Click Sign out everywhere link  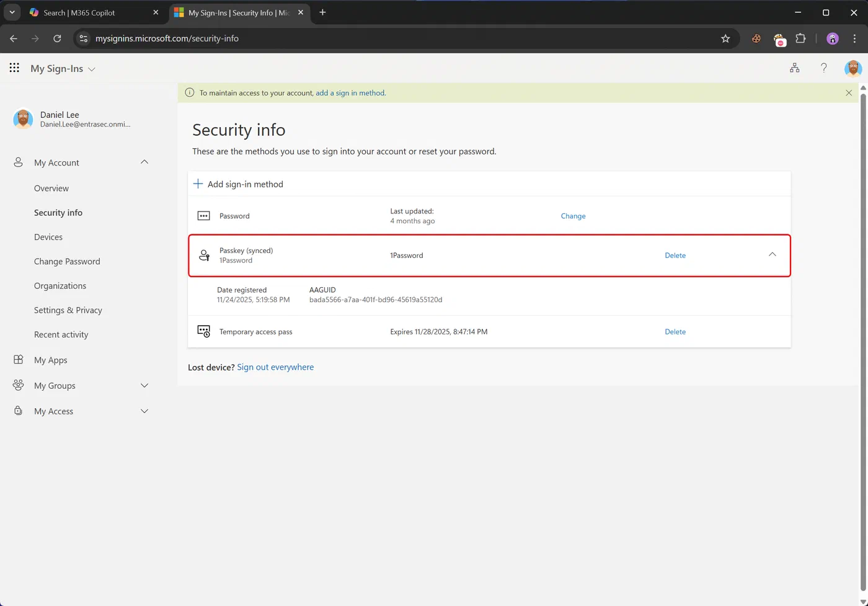[x=275, y=367]
